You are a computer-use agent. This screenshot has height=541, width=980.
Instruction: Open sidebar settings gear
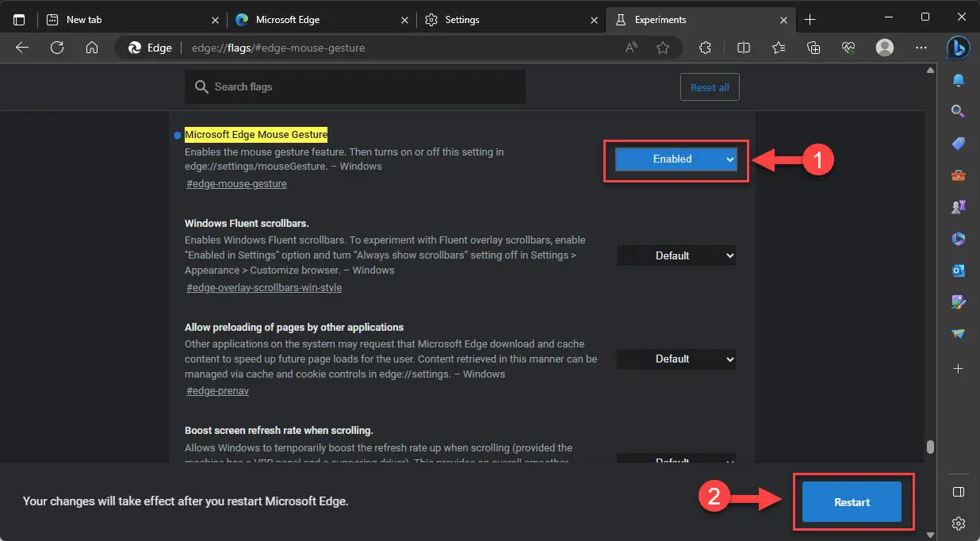pyautogui.click(x=959, y=524)
